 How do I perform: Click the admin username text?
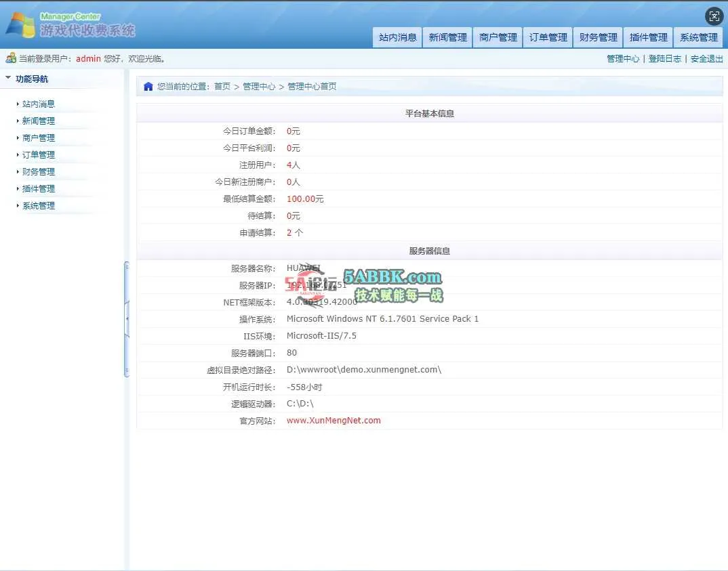pos(88,58)
